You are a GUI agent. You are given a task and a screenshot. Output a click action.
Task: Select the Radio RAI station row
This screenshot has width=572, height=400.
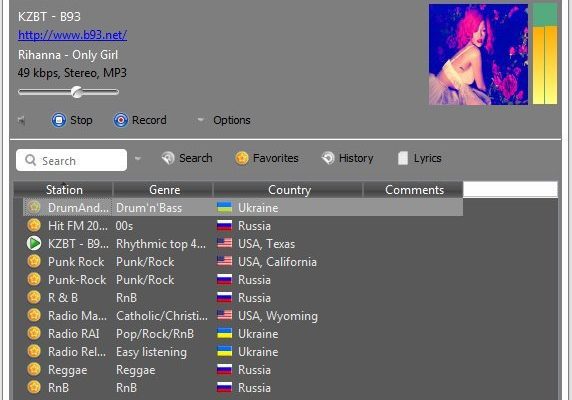tap(243, 334)
